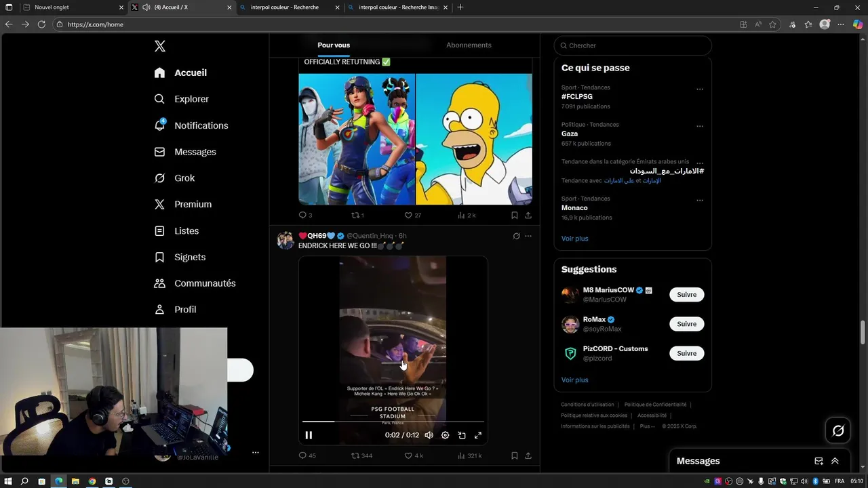Open Grok explain icon on QH69 post
Screen dimensions: 868x488
tap(516, 236)
